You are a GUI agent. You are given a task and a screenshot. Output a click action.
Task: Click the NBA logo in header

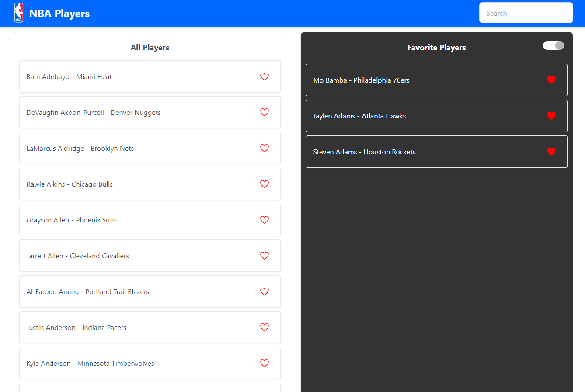click(19, 13)
